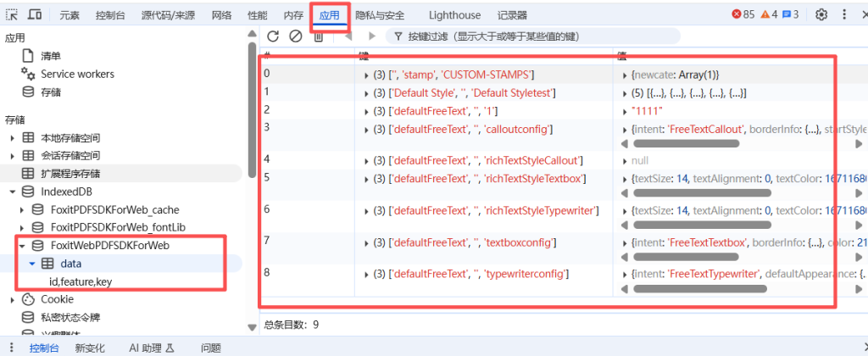Image resolution: width=868 pixels, height=356 pixels.
Task: Click the scrollbar under richTextStyleTextbox value
Action: pyautogui.click(x=702, y=192)
